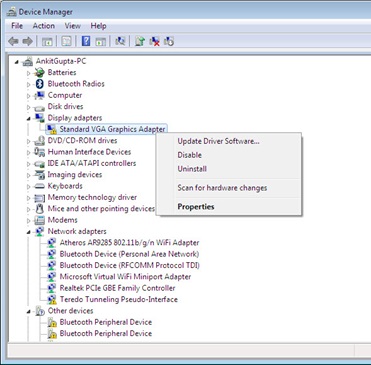Click the Standard VGA adapter warning icon
The image size is (371, 365).
(51, 129)
